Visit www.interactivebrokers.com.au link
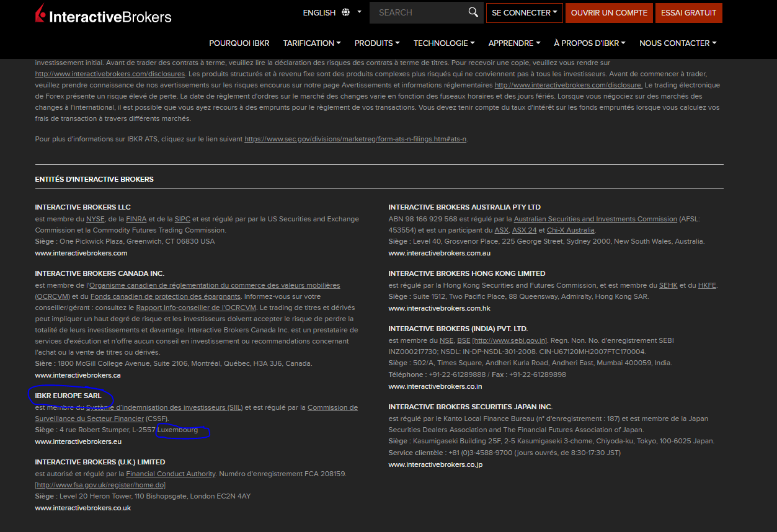 tap(440, 253)
